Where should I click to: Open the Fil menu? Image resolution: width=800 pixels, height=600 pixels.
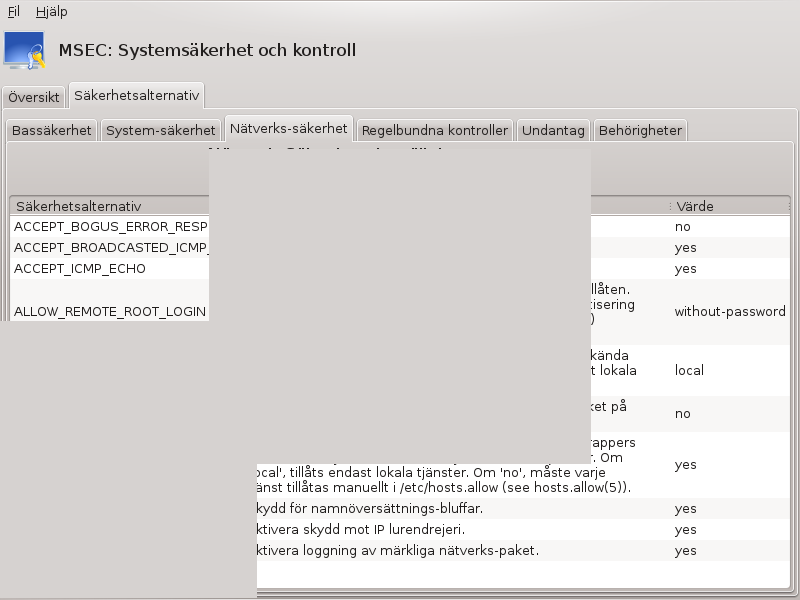point(13,12)
